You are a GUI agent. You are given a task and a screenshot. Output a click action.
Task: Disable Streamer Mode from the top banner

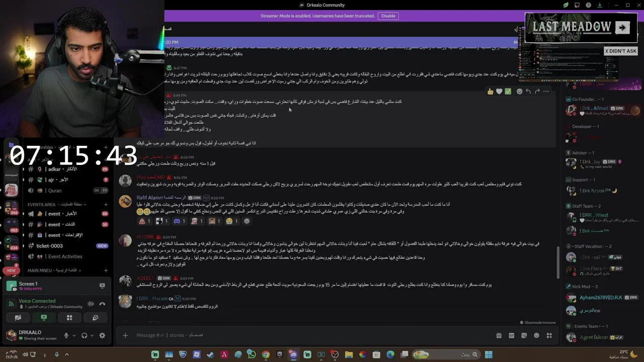pyautogui.click(x=388, y=16)
